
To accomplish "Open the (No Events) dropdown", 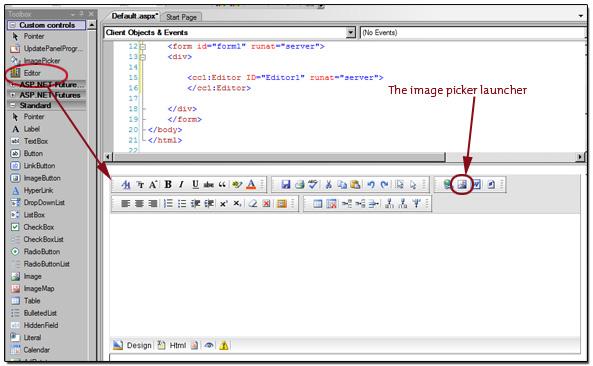I will [x=473, y=33].
